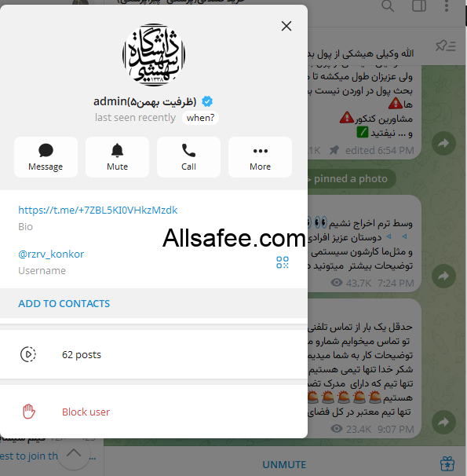Copy the @rzrv_konkor username
467x476 pixels.
click(51, 254)
